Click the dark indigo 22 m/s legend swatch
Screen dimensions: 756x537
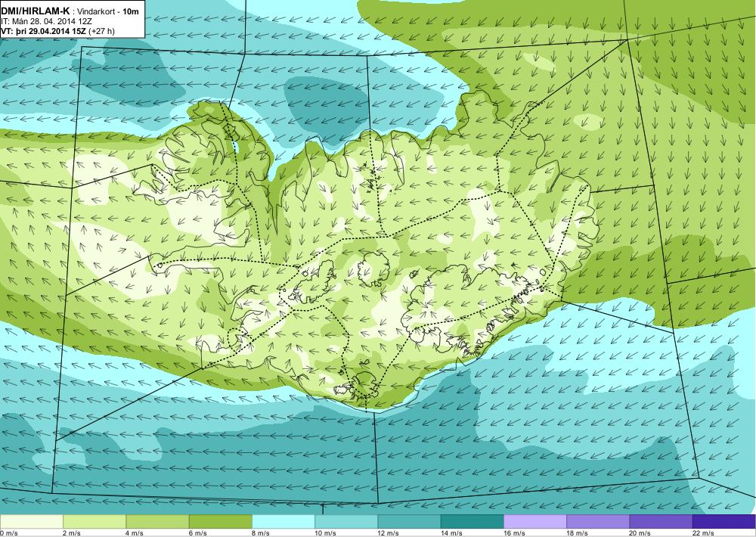coord(724,522)
